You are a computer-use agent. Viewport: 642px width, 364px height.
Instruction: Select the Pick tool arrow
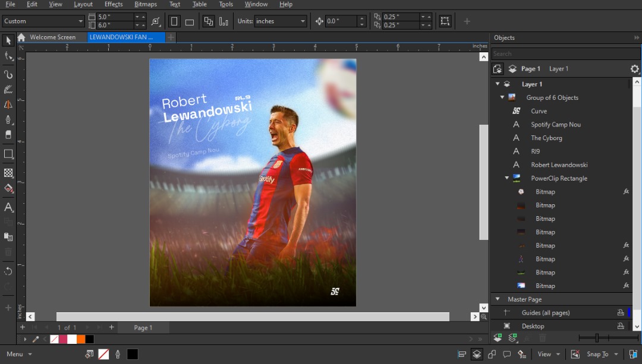click(8, 40)
